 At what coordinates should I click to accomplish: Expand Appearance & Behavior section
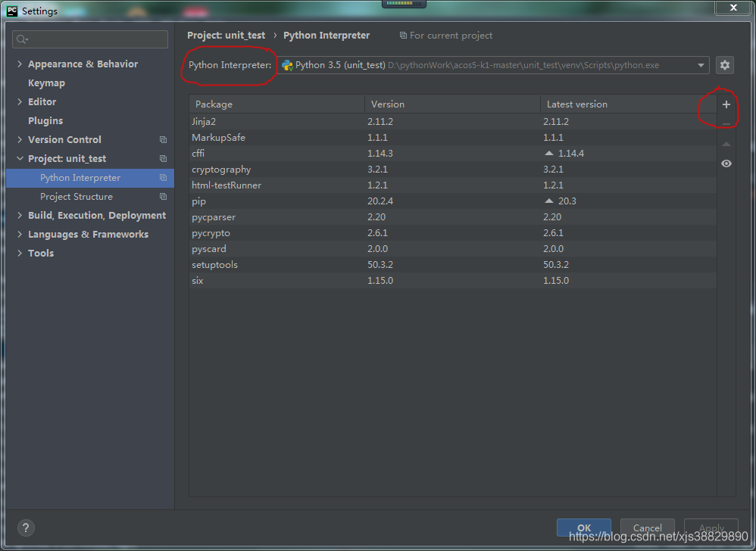[20, 64]
